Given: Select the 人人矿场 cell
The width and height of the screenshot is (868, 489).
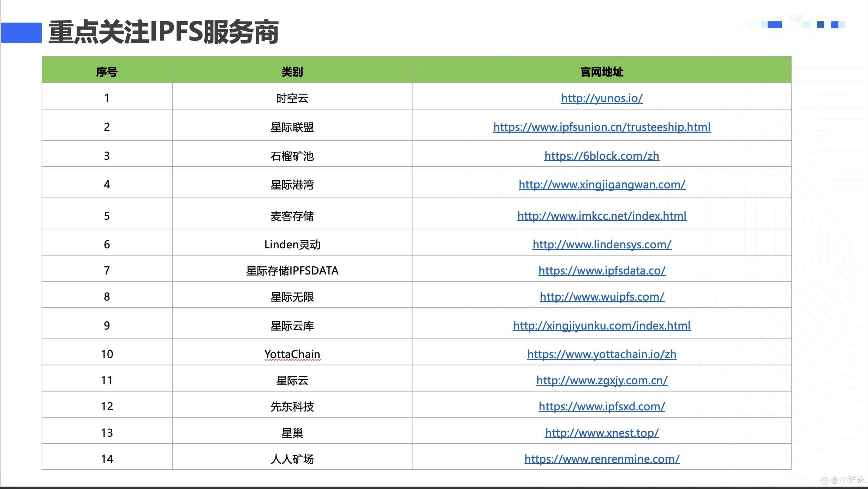Looking at the screenshot, I should [x=292, y=457].
